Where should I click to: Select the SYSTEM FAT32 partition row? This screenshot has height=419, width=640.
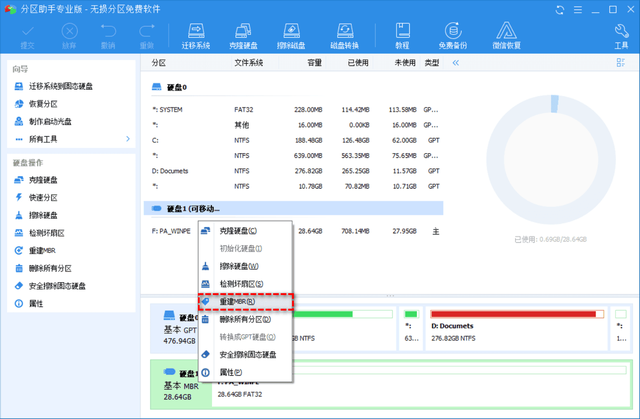[293, 110]
